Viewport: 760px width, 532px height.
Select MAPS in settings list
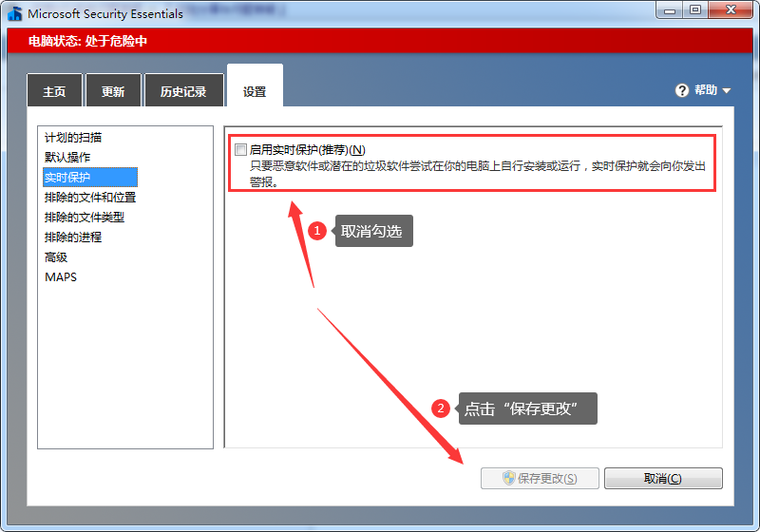point(61,277)
